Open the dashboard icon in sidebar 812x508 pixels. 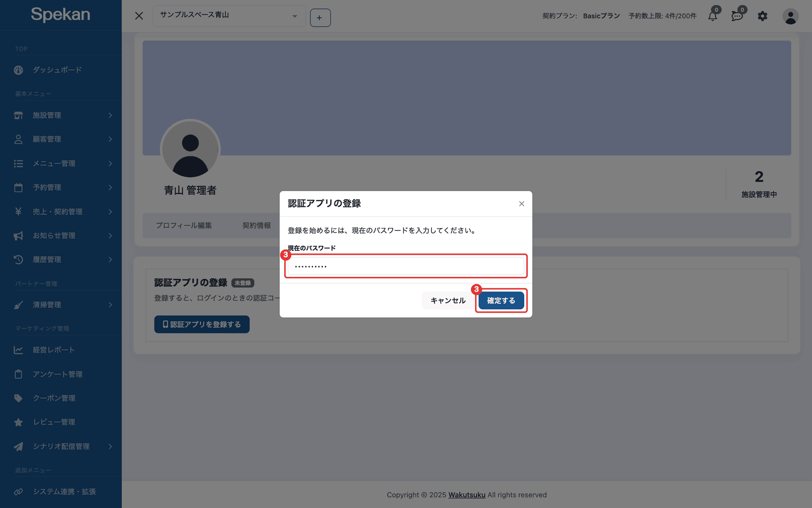[18, 70]
